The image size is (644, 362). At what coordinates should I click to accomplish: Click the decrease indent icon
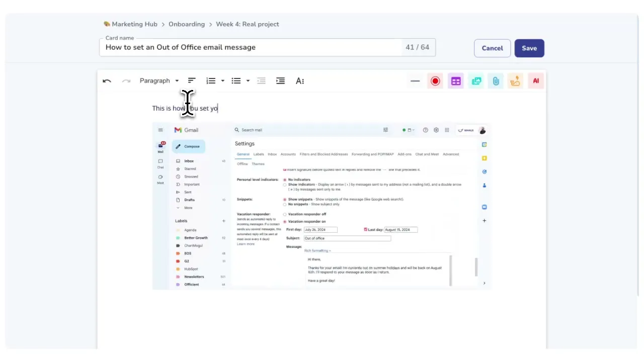(261, 81)
